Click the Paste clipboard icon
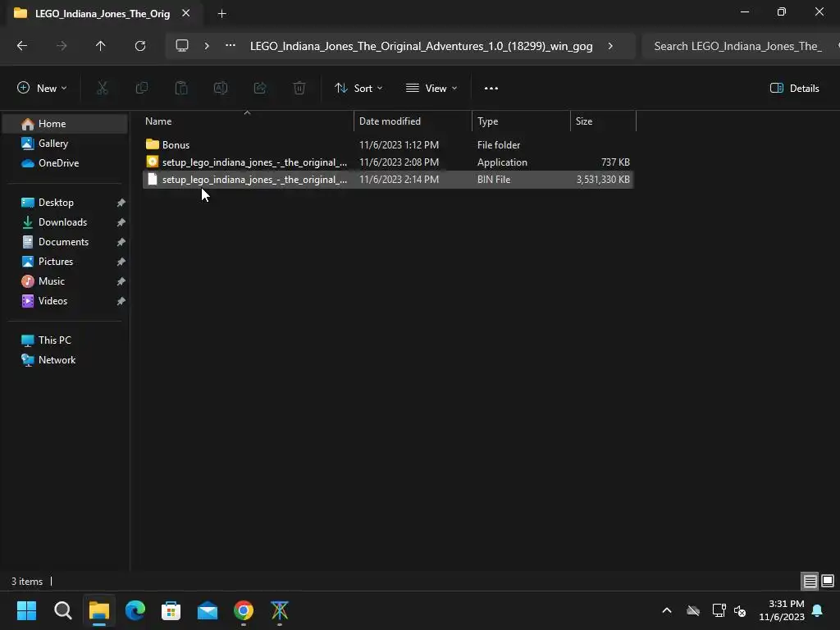This screenshot has height=630, width=840. (x=181, y=89)
